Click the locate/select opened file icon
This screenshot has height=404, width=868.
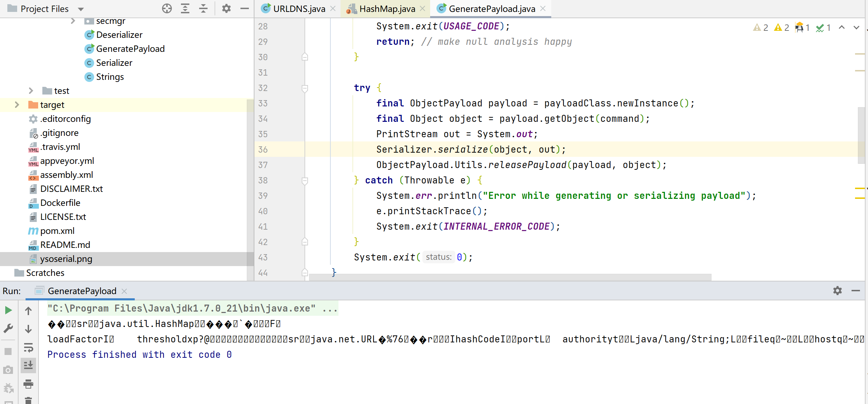coord(167,8)
